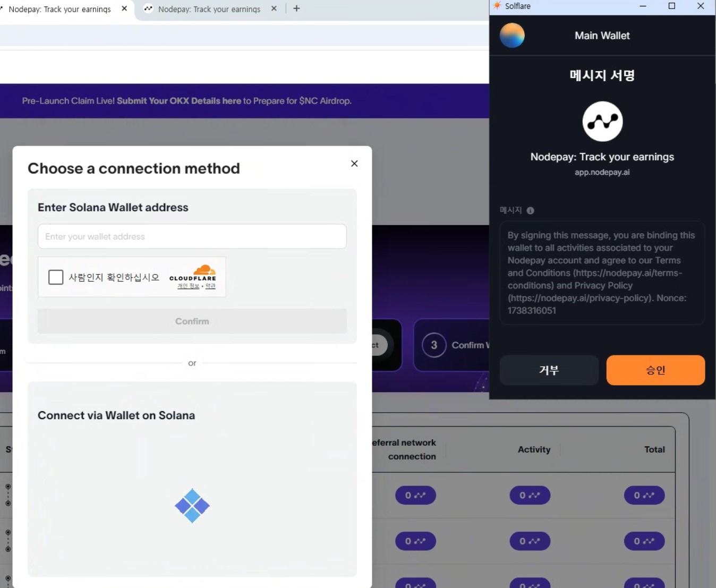Open Cloudflare 약관 terms link
The image size is (716, 588).
(x=210, y=286)
